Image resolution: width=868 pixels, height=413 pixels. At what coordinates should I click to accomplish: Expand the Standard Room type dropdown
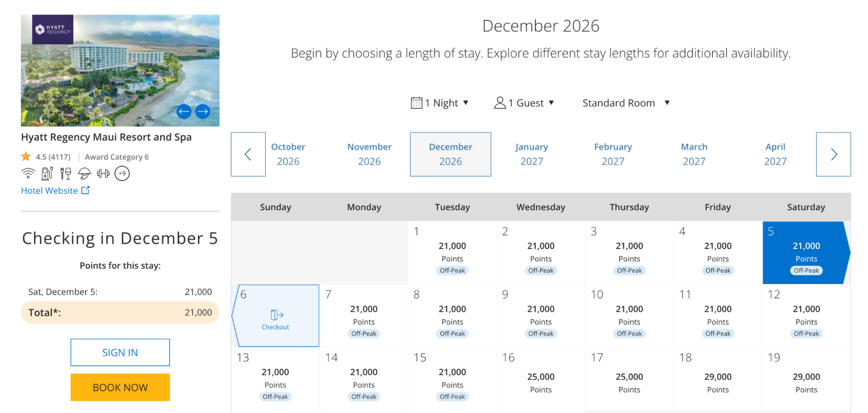tap(626, 103)
